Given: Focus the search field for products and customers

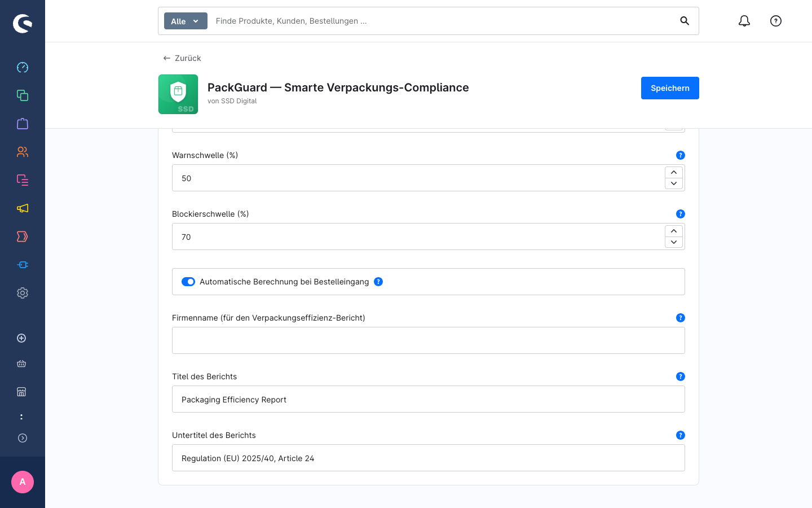Looking at the screenshot, I should pos(442,21).
